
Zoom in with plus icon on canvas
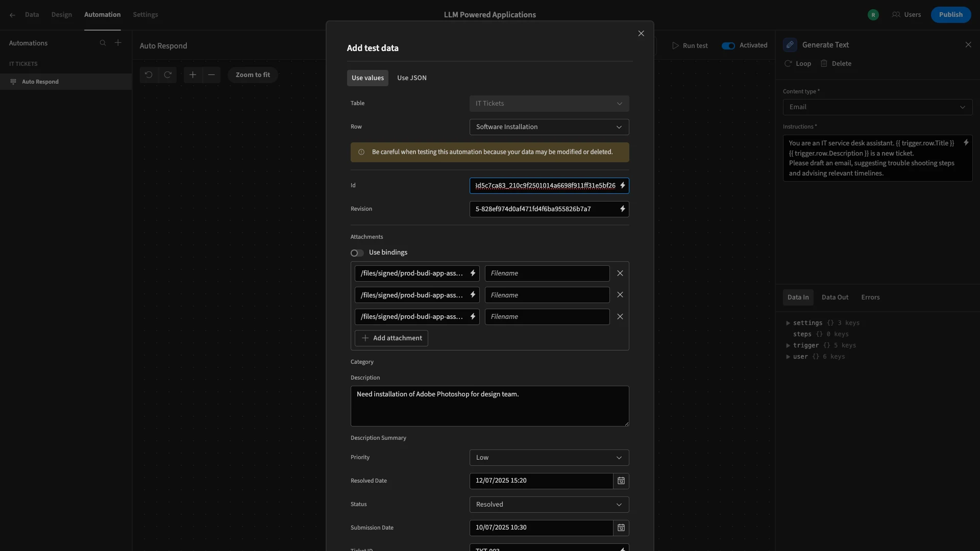coord(192,75)
